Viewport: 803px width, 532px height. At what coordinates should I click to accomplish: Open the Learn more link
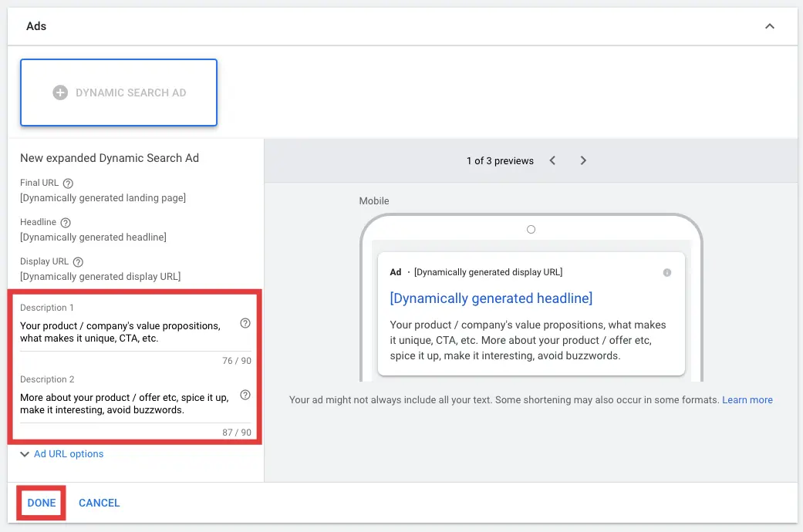coord(747,400)
